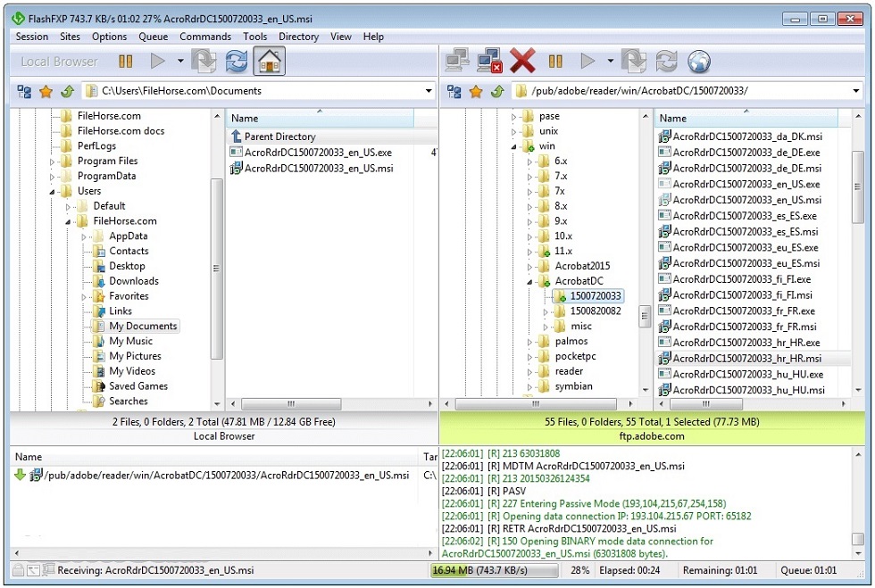Connect to remote site icon

pos(457,61)
